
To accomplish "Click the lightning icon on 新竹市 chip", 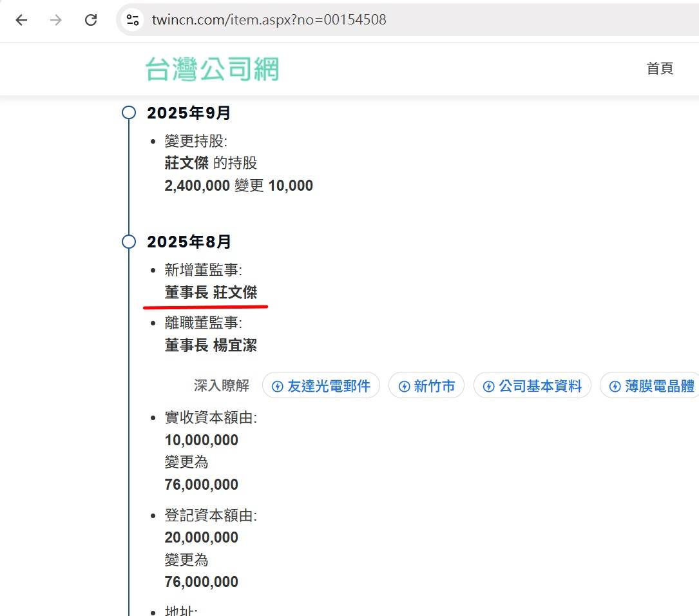I will pos(405,386).
